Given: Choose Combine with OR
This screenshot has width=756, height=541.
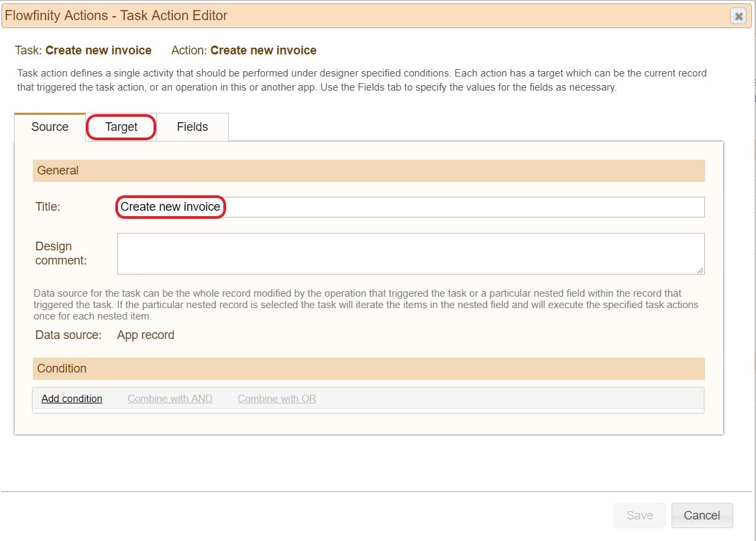Looking at the screenshot, I should (x=277, y=399).
